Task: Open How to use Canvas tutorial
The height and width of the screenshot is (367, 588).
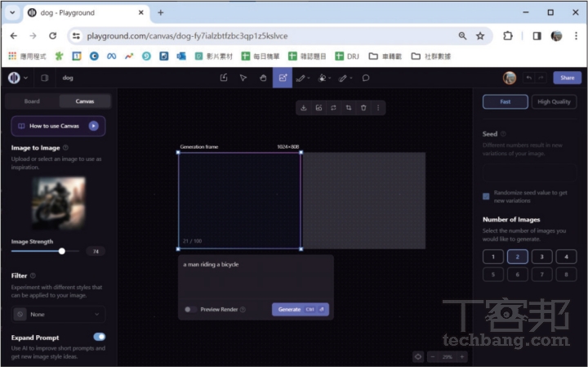Action: 58,126
